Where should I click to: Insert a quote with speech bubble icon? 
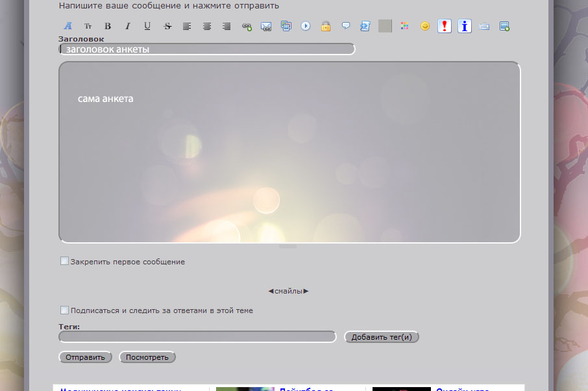[345, 26]
